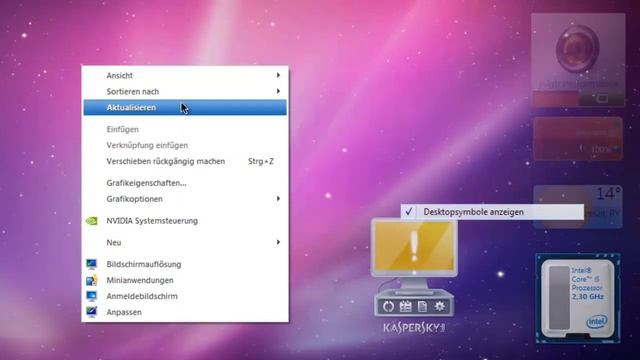This screenshot has width=640, height=360.
Task: Click Kaspersky gadget calendar schedule icon
Action: click(x=405, y=306)
